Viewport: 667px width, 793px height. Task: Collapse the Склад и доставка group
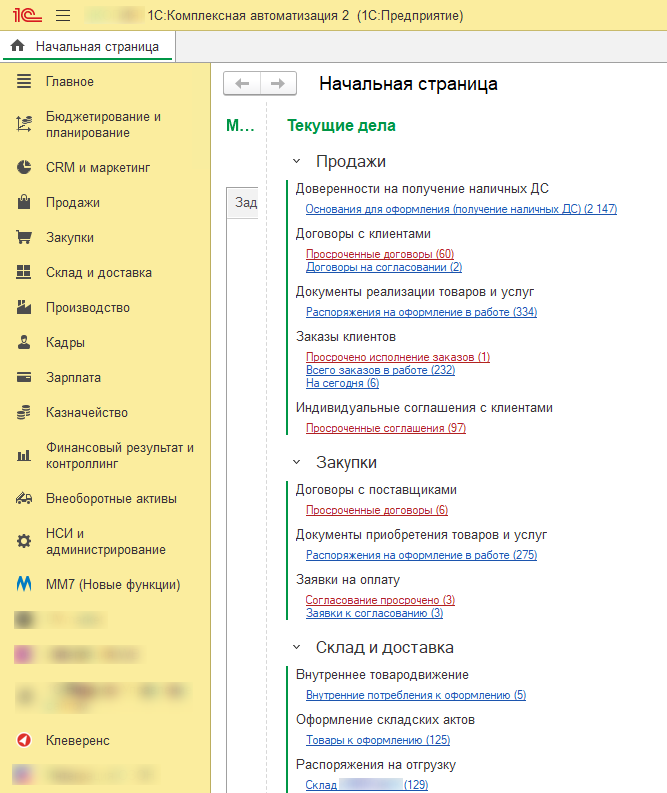click(297, 647)
